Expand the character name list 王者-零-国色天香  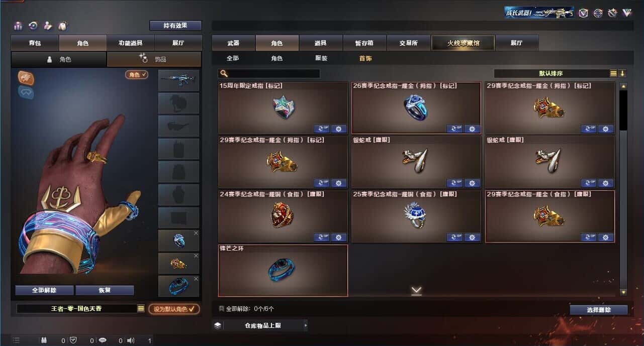(141, 308)
